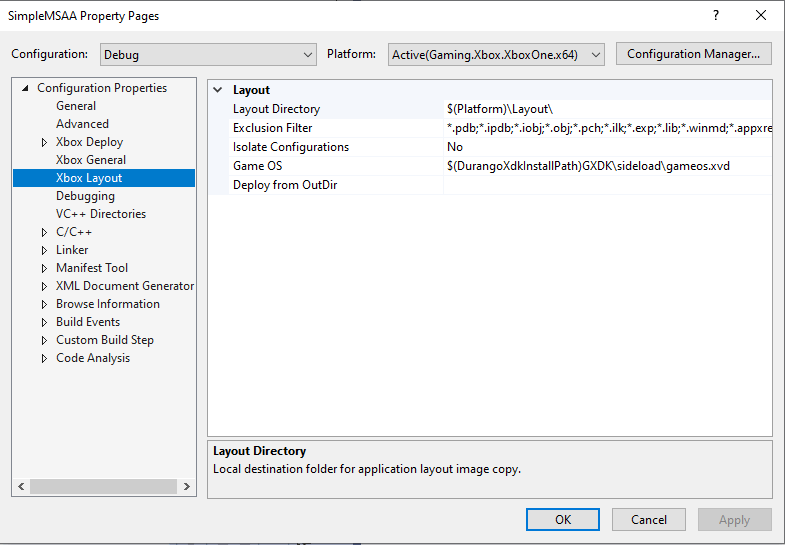Collapse the Configuration Properties tree node

(x=25, y=88)
